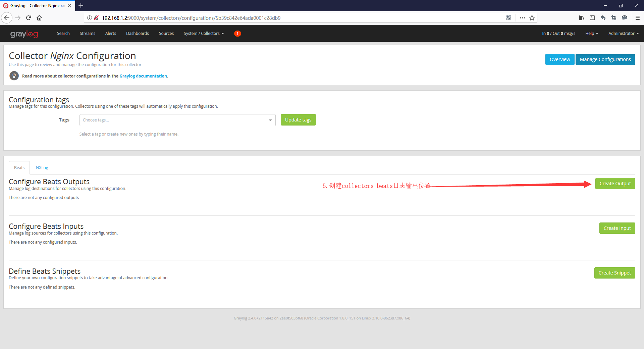Screen dimensions: 644x349
Task: Open a new browser tab
Action: click(x=81, y=5)
